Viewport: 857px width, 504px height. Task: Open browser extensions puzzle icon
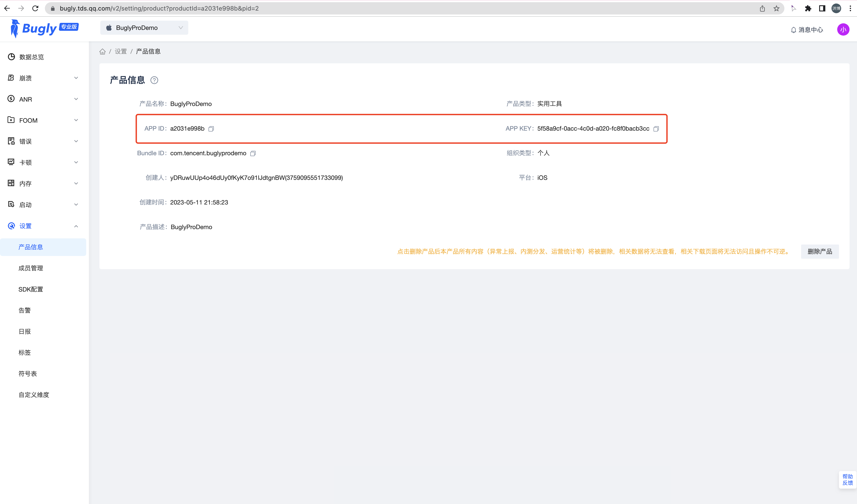[x=808, y=9]
